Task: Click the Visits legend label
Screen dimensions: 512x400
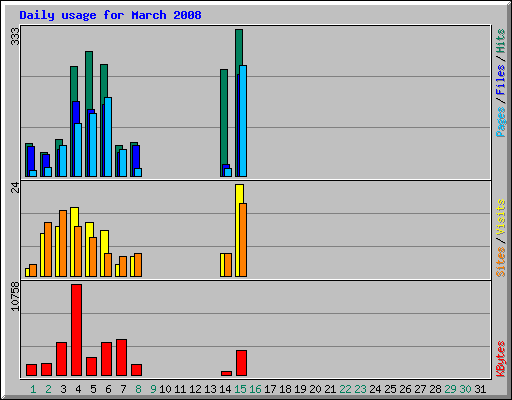Action: point(501,217)
